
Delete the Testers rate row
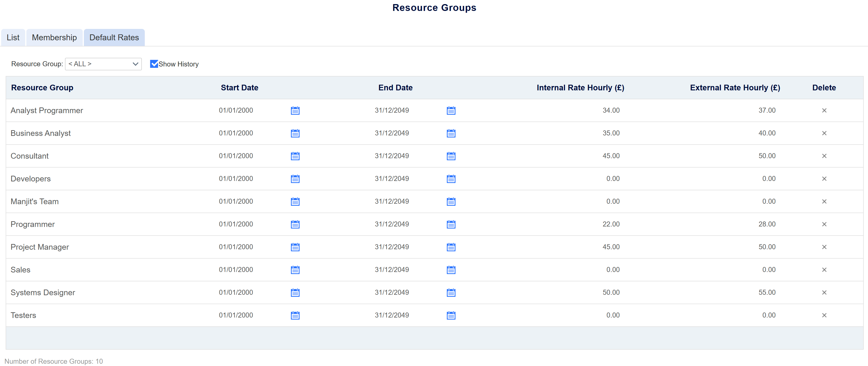(x=824, y=315)
